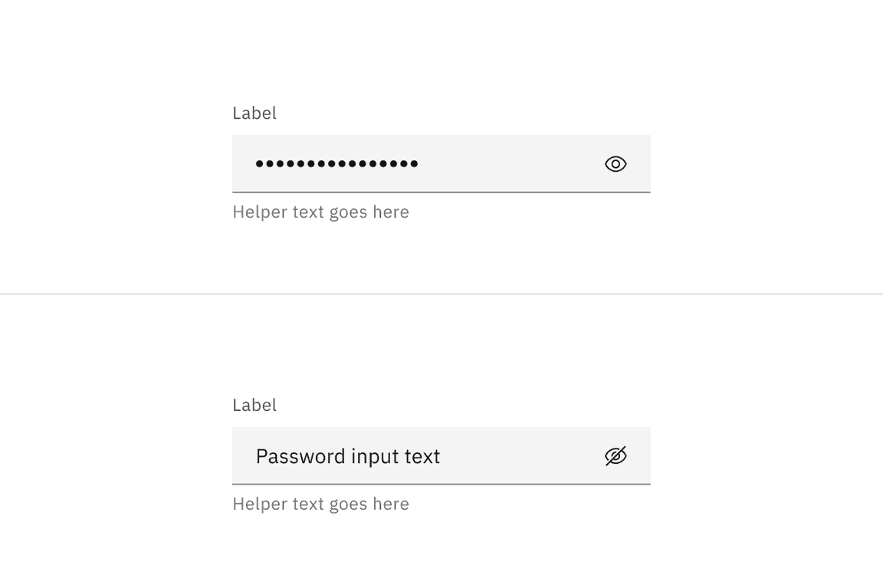Image resolution: width=883 pixels, height=588 pixels.
Task: Select the top 'Helper text goes here' text
Action: coord(320,212)
